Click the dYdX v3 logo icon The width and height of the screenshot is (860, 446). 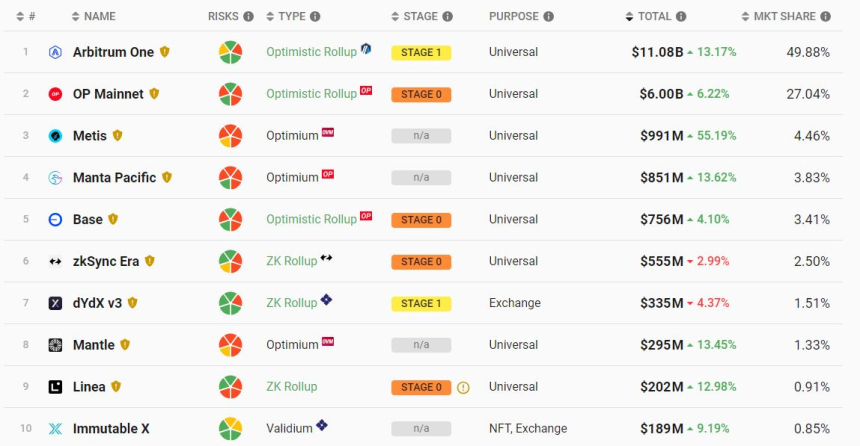(55, 303)
